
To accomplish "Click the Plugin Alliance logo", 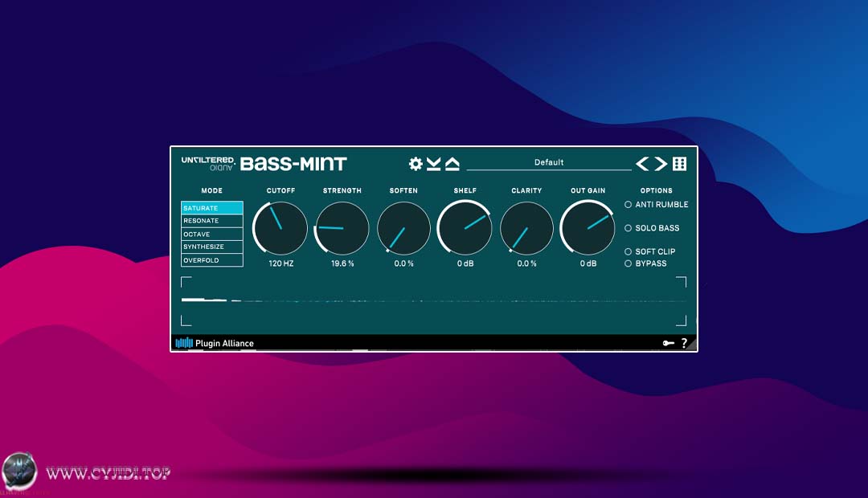I will coord(215,343).
